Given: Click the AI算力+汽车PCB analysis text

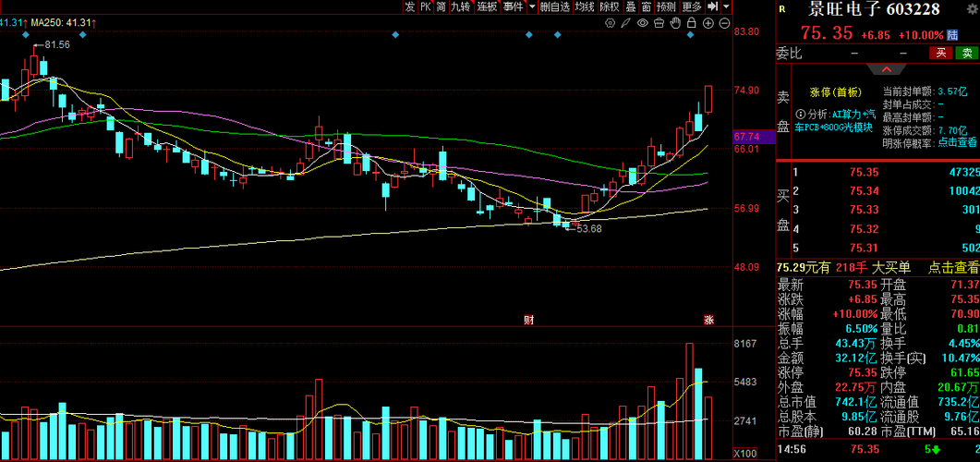Looking at the screenshot, I should click(x=834, y=121).
